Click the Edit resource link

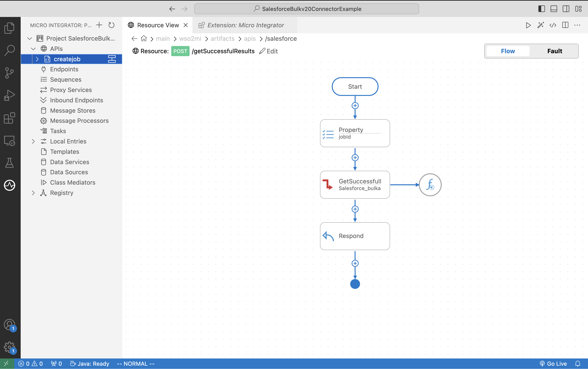(269, 51)
